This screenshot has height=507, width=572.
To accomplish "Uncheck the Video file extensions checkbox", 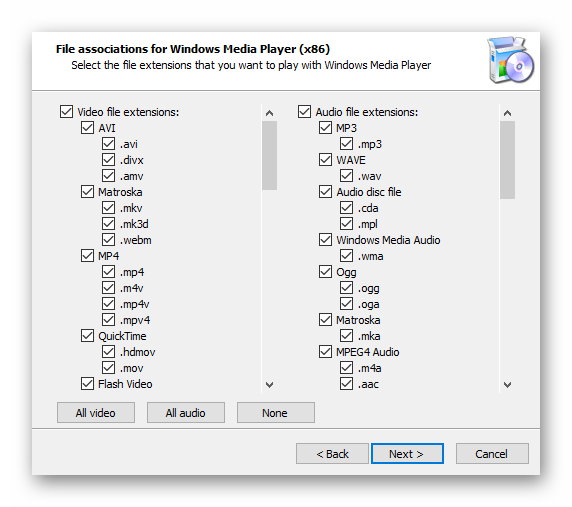I will click(x=66, y=112).
